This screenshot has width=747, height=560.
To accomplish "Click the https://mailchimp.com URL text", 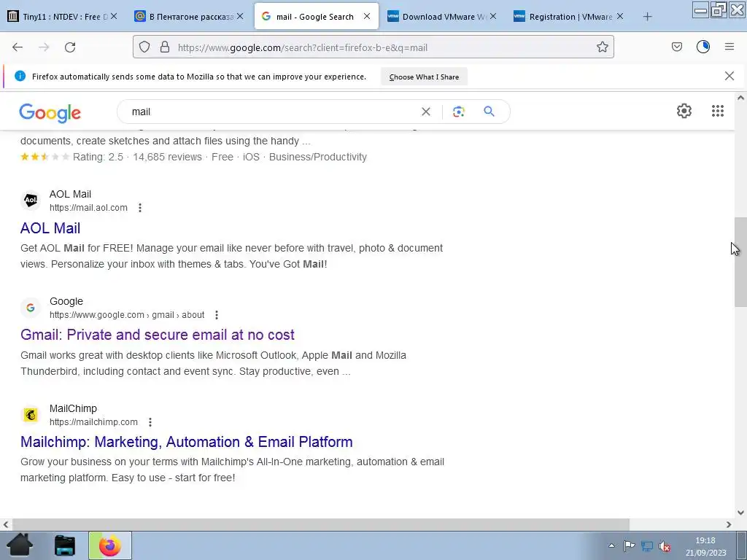I will click(93, 422).
